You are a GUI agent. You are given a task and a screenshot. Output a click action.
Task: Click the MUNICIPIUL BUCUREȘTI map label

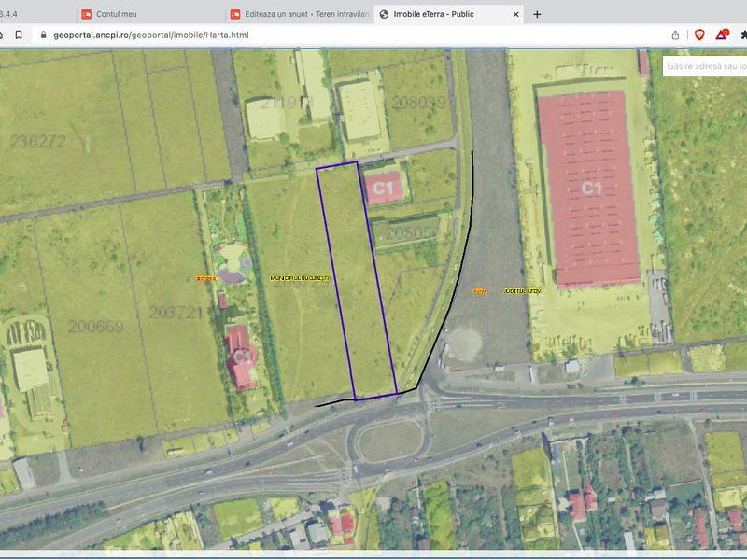pyautogui.click(x=299, y=278)
